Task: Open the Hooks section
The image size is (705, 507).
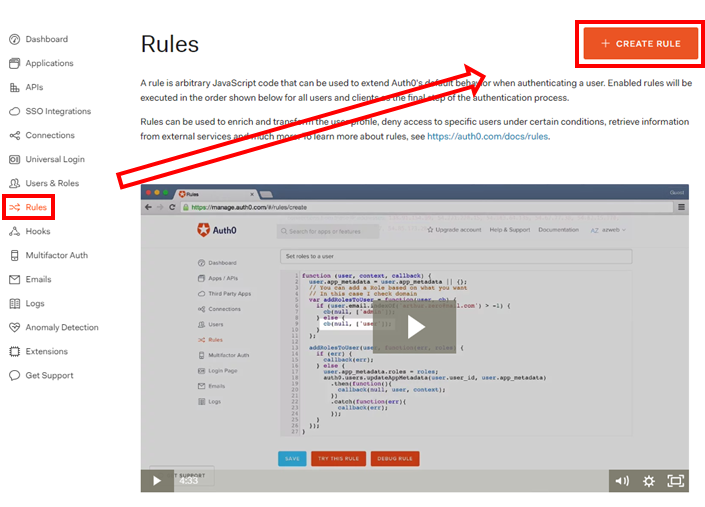Action: pyautogui.click(x=38, y=231)
